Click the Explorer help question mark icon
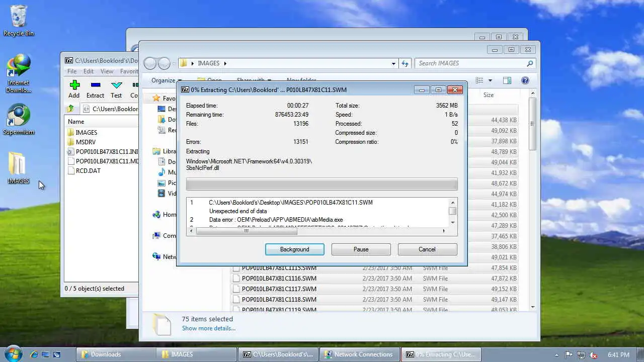 coord(525,80)
